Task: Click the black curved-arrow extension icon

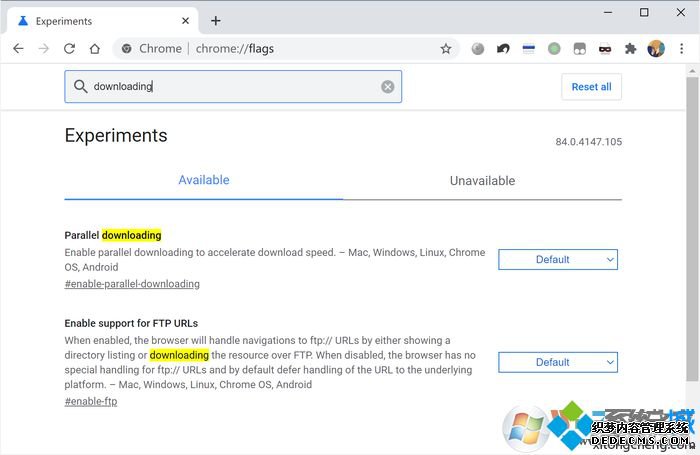Action: [x=503, y=49]
